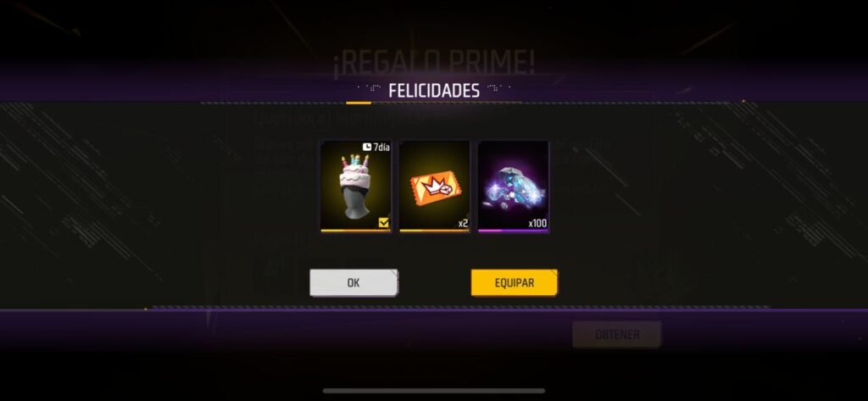Image resolution: width=868 pixels, height=401 pixels.
Task: Tap the clock icon beside 7día
Action: (x=367, y=148)
